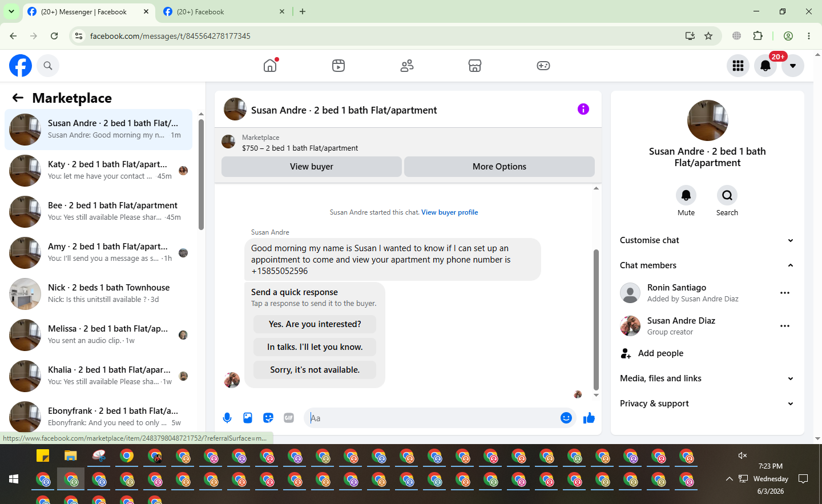Open Video/Reels icon in top nav

[x=339, y=66]
